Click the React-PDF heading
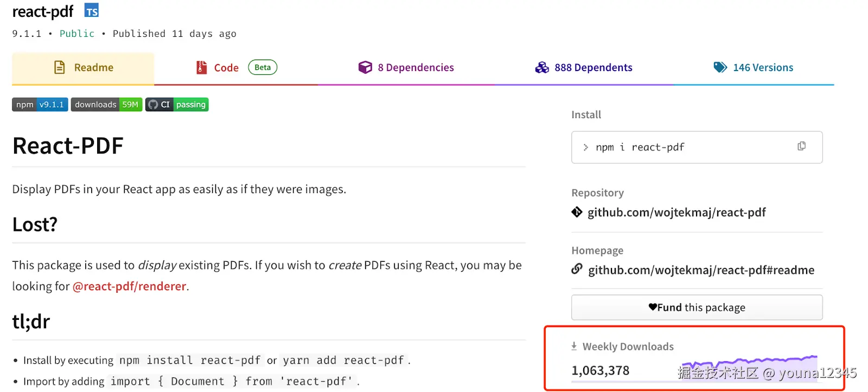The image size is (868, 392). click(x=68, y=146)
